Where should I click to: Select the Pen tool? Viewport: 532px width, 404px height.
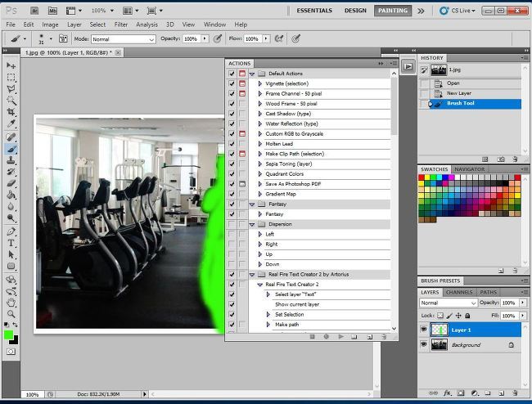[x=11, y=231]
